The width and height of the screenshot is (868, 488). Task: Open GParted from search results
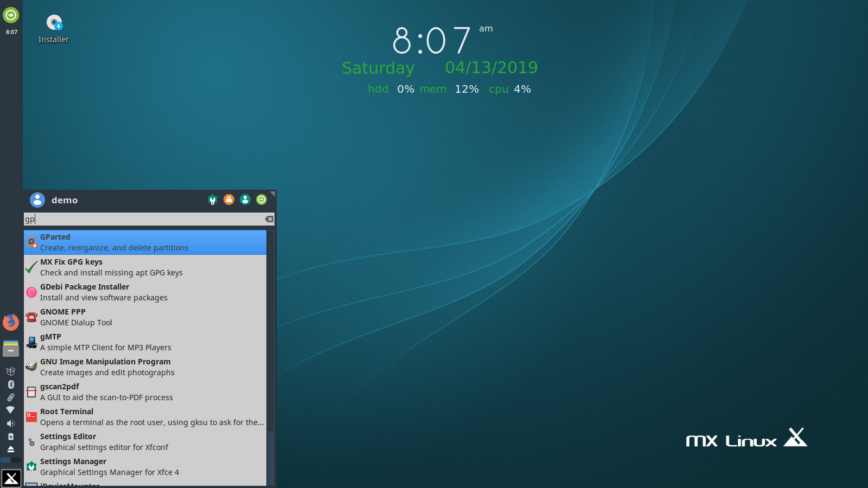(145, 242)
